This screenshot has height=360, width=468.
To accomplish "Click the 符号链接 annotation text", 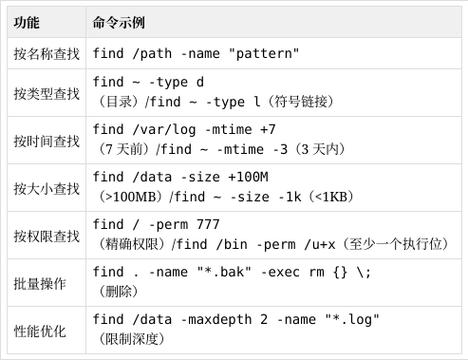I will coord(301,102).
